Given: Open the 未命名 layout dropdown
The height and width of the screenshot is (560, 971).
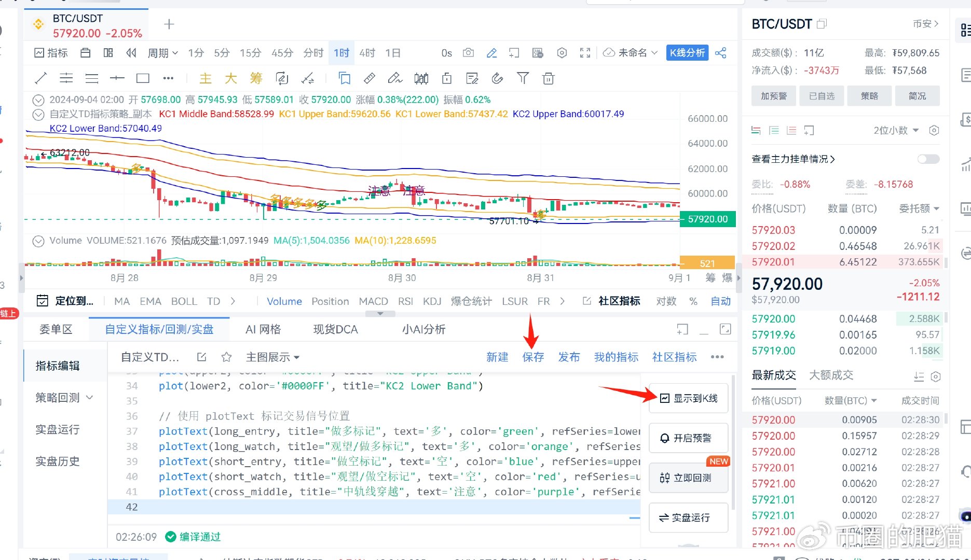Looking at the screenshot, I should click(x=631, y=53).
